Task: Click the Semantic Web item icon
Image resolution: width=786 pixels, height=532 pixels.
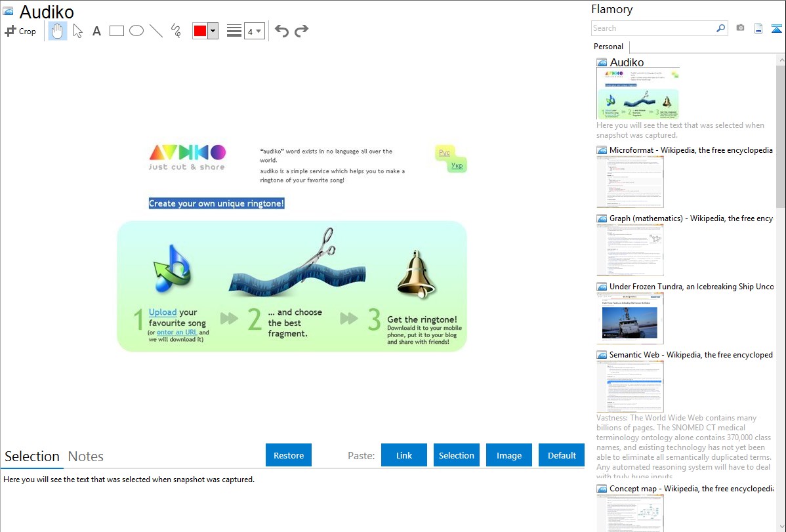Action: [x=602, y=355]
